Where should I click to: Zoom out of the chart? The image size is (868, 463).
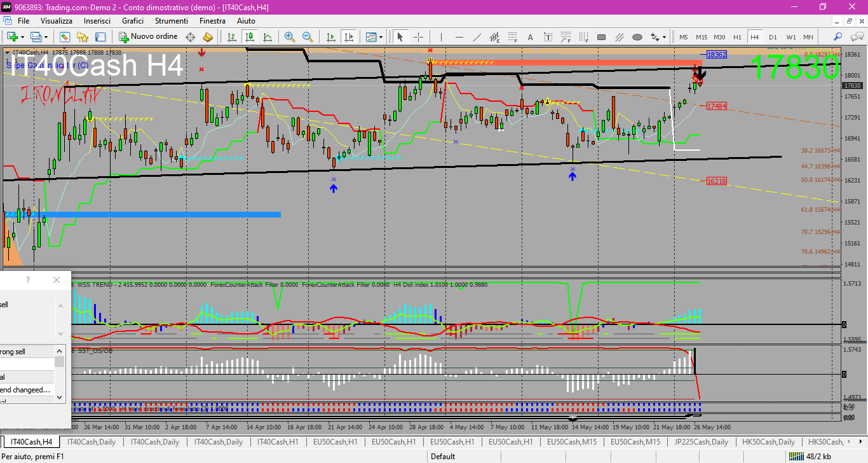[308, 37]
